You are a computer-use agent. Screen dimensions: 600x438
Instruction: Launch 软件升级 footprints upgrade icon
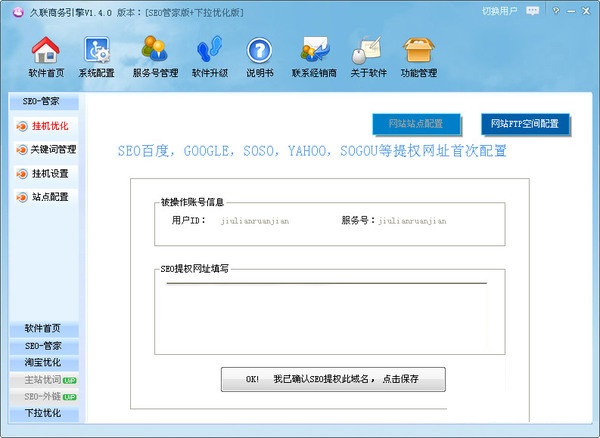[x=210, y=49]
